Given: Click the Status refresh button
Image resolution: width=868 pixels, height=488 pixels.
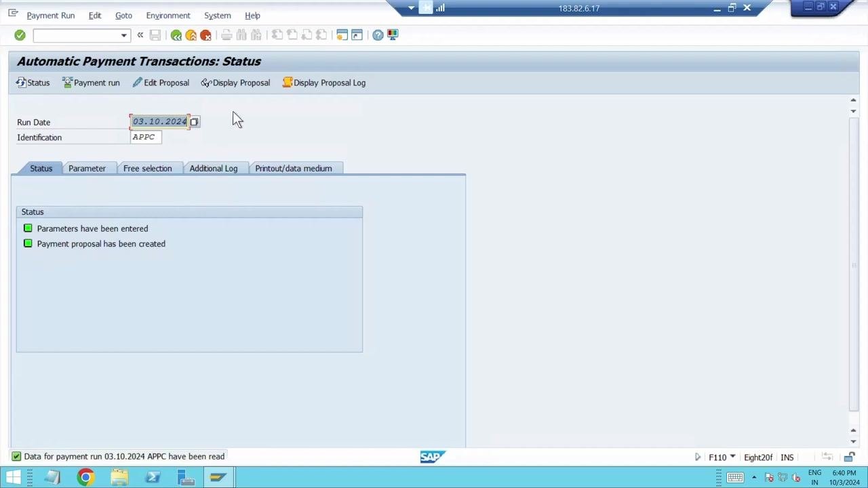Looking at the screenshot, I should point(33,83).
